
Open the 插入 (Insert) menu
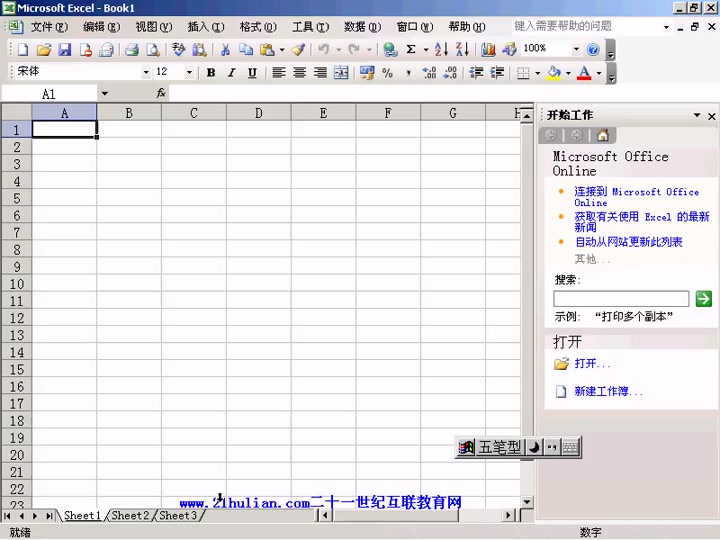205,27
